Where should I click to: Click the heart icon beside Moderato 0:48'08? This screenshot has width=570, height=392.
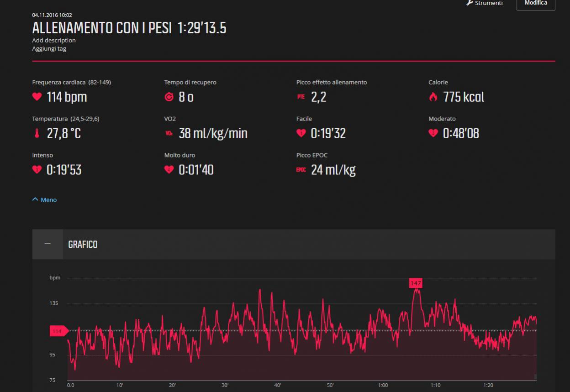(433, 133)
